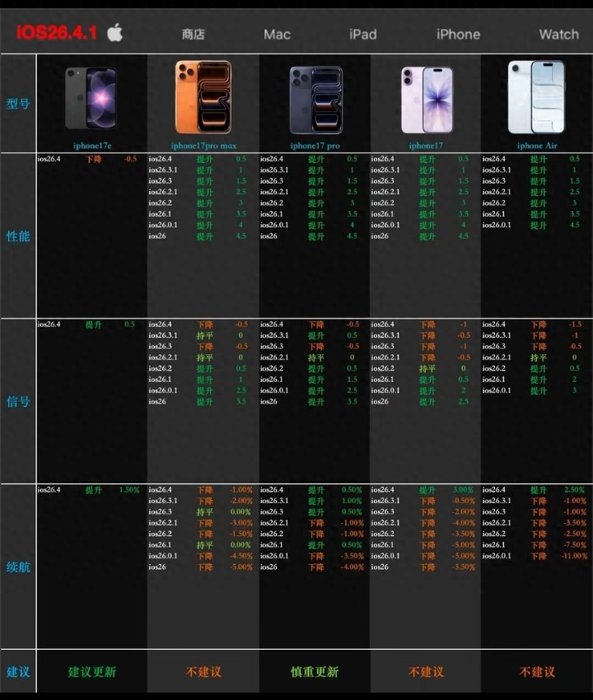Click the 3 signal value for iphone Air ios26.0.1
The image size is (593, 700).
[574, 390]
